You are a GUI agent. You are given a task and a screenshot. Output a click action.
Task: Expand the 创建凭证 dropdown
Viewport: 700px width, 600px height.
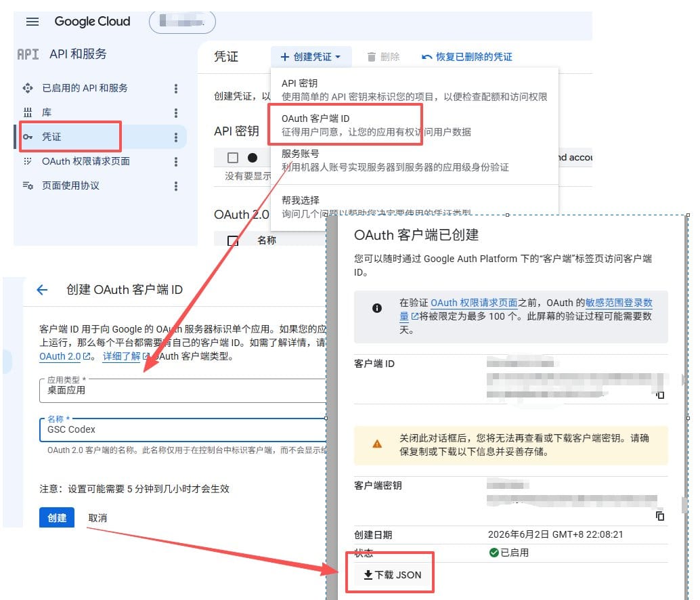(x=311, y=57)
